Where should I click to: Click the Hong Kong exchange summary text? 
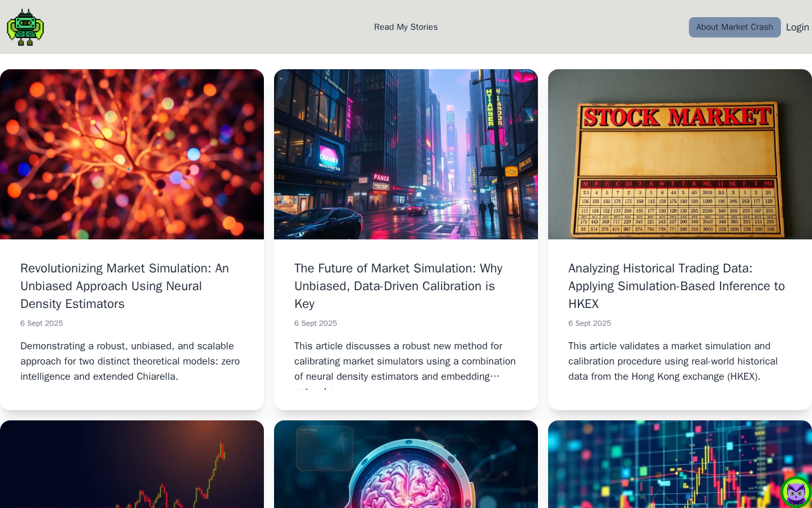673,361
